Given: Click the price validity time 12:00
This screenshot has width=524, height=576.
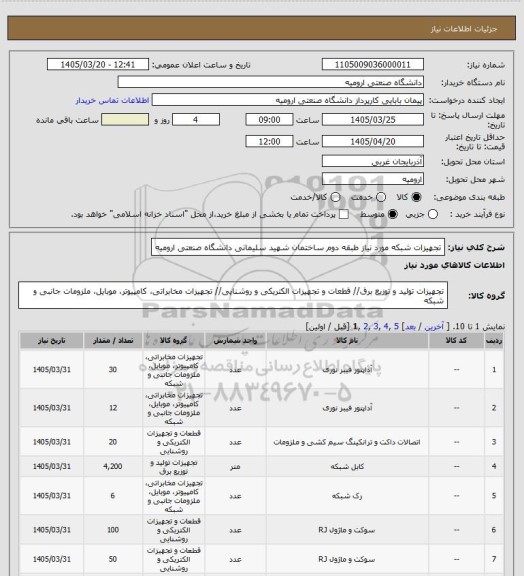Looking at the screenshot, I should point(269,141).
